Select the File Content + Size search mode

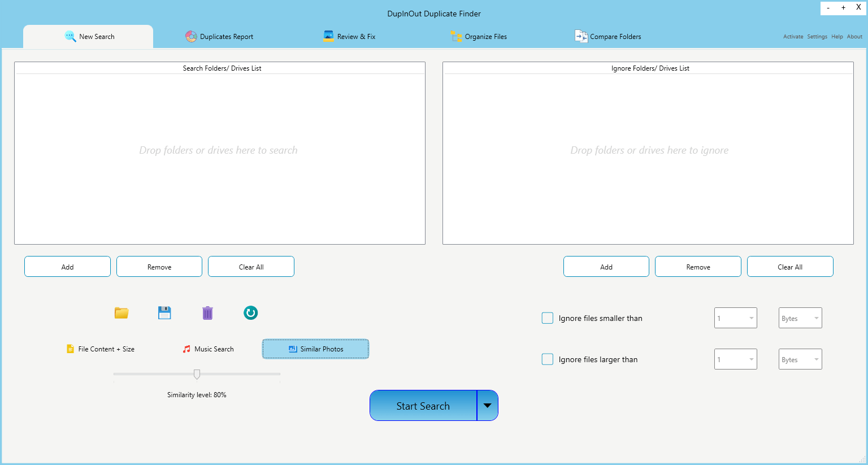coord(101,349)
